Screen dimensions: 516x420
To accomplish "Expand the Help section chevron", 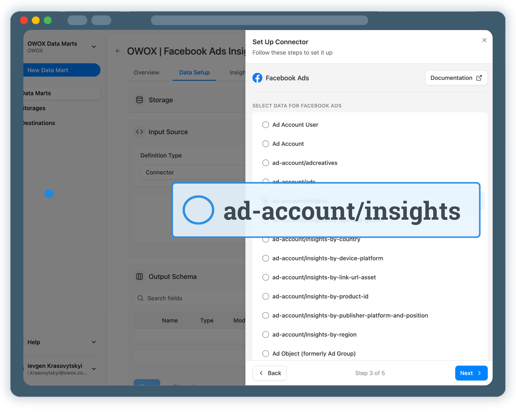I will click(x=94, y=342).
